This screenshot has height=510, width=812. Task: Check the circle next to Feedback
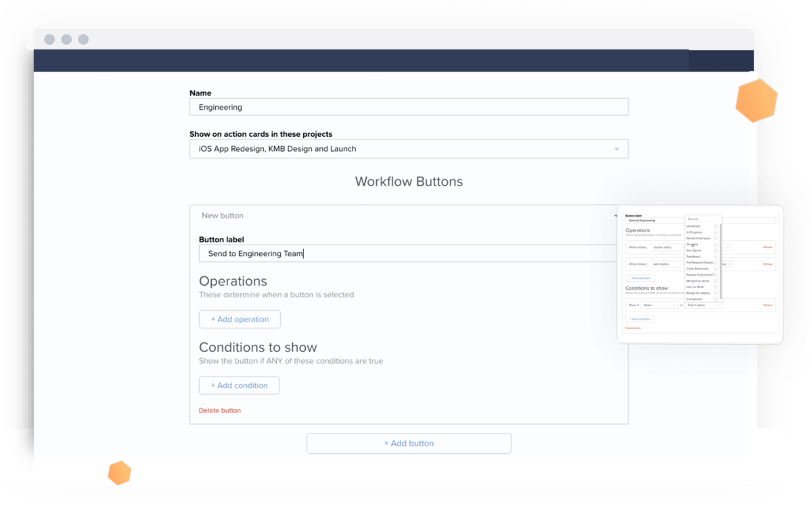716,257
